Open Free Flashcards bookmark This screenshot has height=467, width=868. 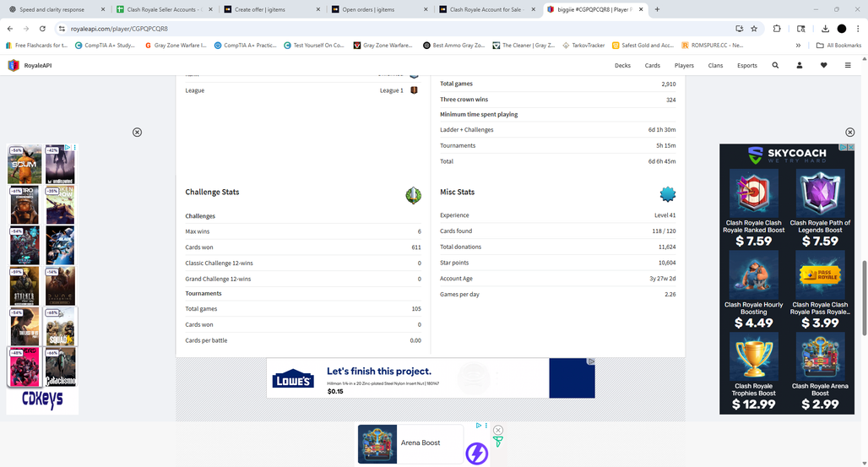tap(36, 46)
